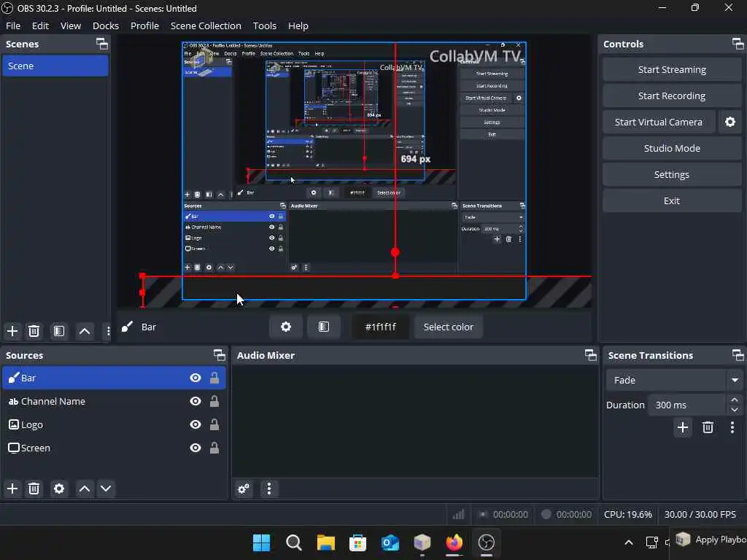This screenshot has height=560, width=747.
Task: Open the Audio Mixer options menu
Action: [269, 489]
